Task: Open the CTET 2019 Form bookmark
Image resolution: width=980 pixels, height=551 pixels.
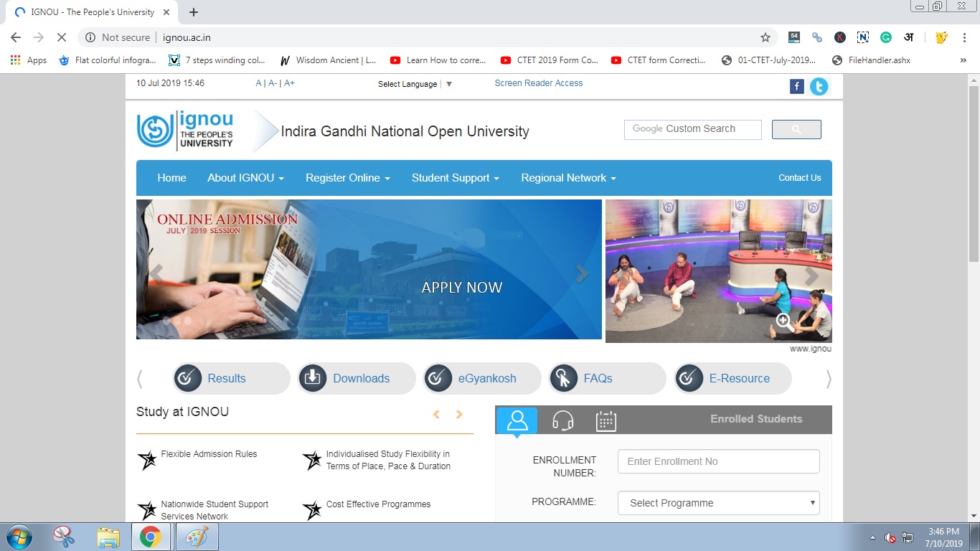Action: [549, 60]
